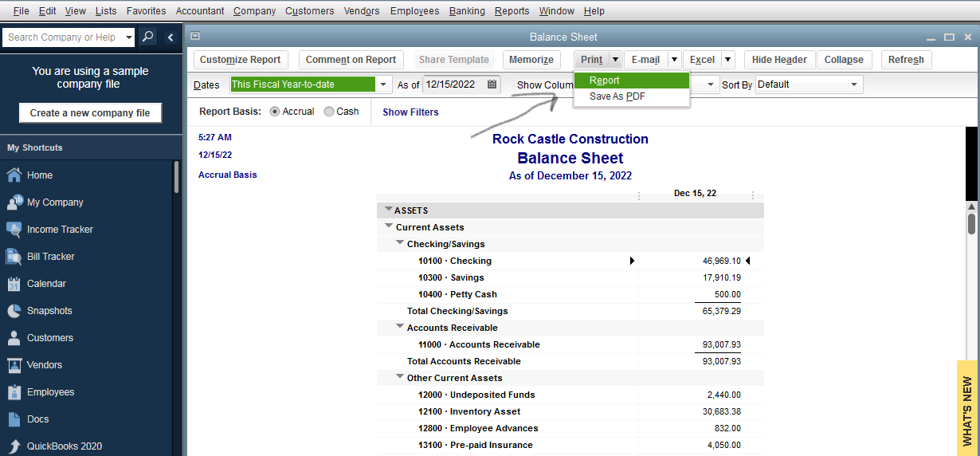This screenshot has width=980, height=456.
Task: Open Home from the shortcuts sidebar
Action: tap(40, 175)
